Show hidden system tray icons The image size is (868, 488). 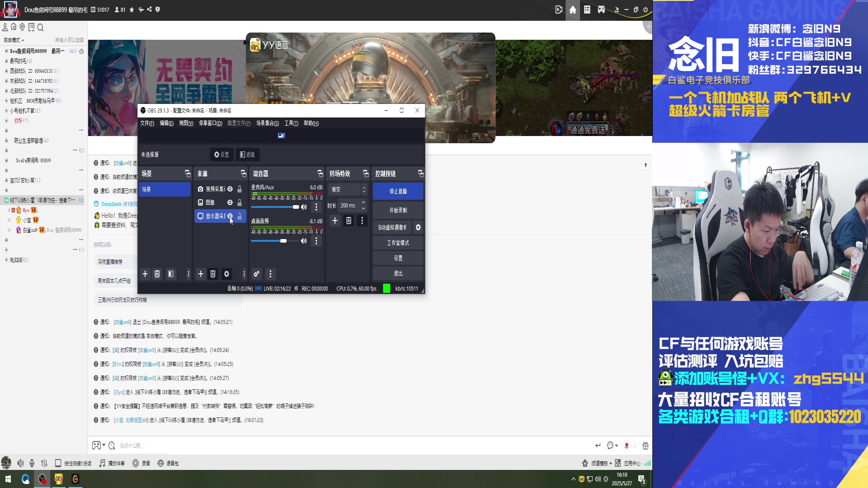[x=573, y=479]
